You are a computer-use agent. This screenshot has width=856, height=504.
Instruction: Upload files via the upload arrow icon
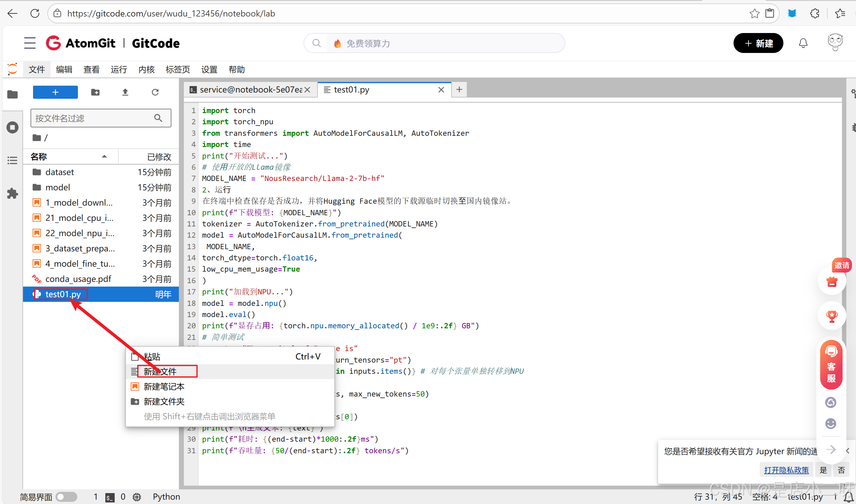[x=125, y=92]
